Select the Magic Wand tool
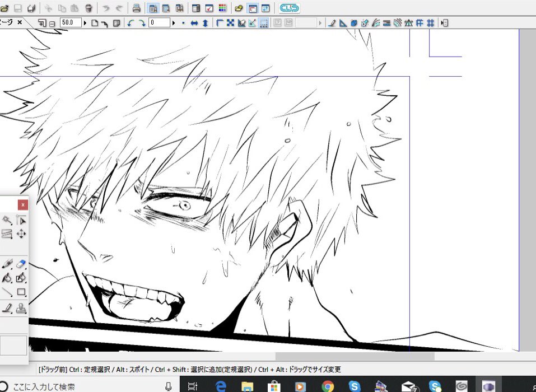 (x=7, y=220)
